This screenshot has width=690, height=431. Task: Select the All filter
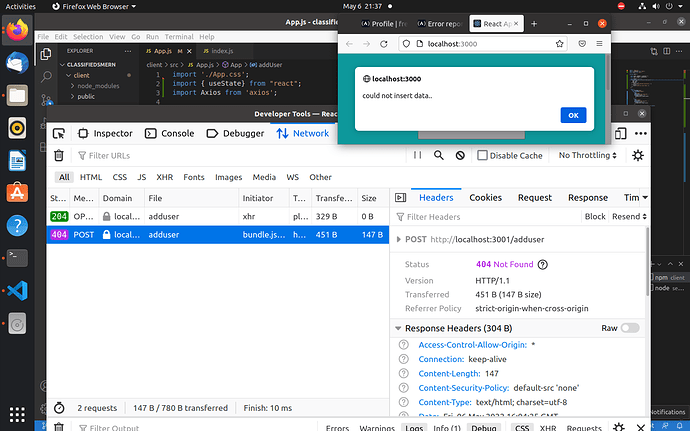(64, 177)
